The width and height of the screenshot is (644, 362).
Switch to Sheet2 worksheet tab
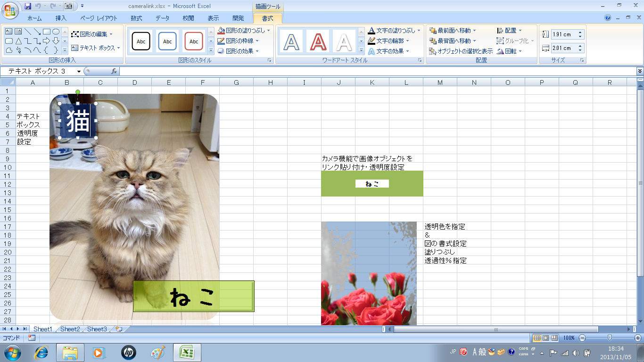70,329
